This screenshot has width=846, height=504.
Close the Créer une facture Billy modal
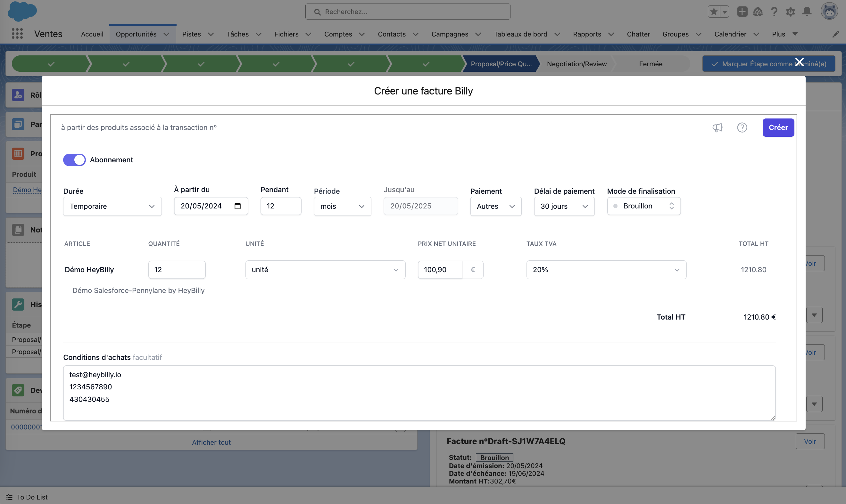(800, 62)
